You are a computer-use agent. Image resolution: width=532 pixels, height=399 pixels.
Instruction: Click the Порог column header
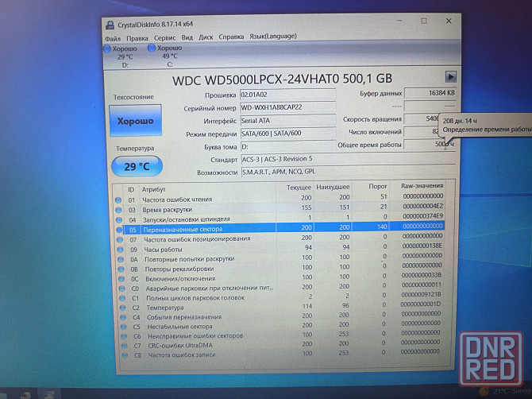378,187
